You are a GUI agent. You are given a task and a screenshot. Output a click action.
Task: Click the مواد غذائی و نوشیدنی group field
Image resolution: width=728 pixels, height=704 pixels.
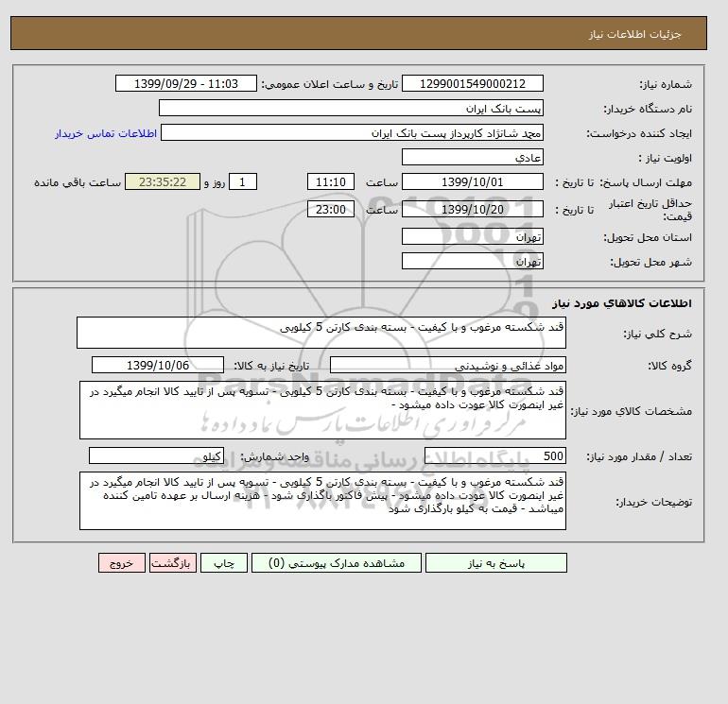[x=447, y=365]
